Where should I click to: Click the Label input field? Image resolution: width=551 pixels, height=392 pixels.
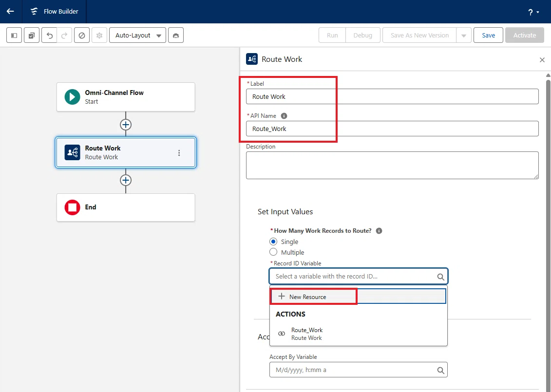tap(392, 96)
